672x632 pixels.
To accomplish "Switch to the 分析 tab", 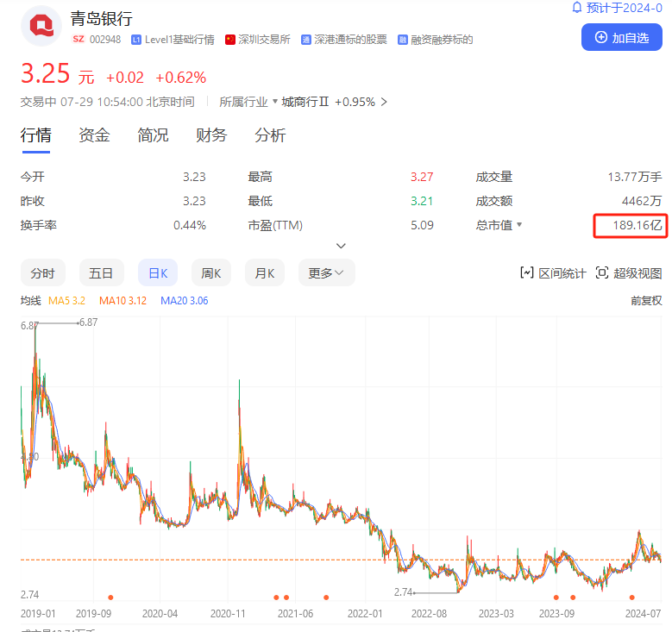I will pos(270,135).
